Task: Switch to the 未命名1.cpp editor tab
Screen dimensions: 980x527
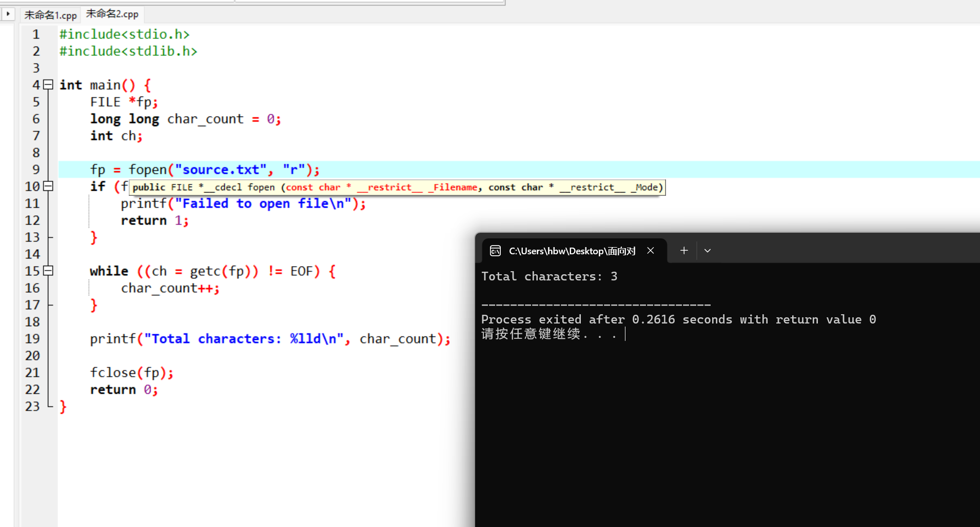Action: (50, 15)
